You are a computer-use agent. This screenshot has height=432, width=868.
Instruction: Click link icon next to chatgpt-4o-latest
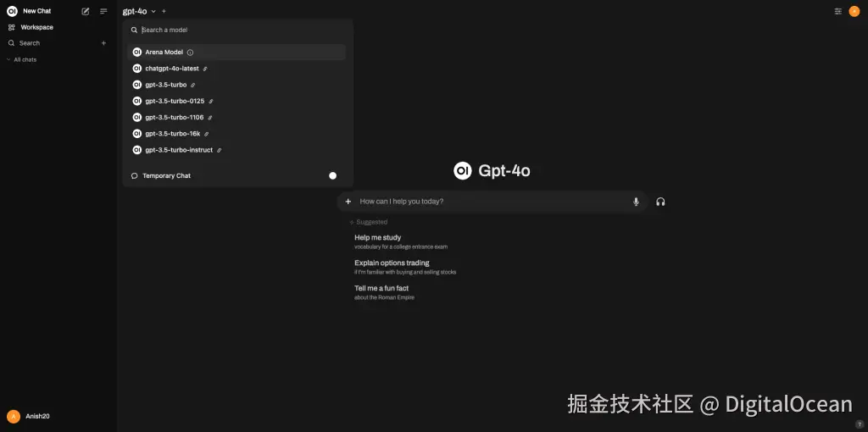(205, 69)
